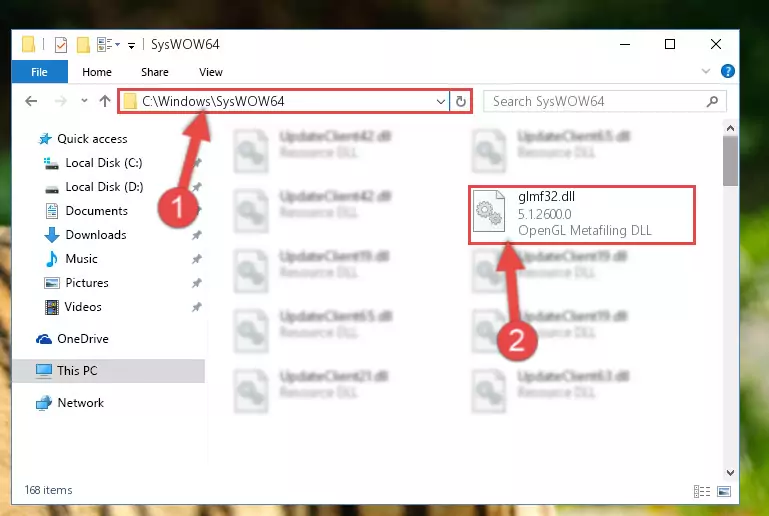The height and width of the screenshot is (516, 769).
Task: Click the Properties checkmark icon in title bar
Action: coord(61,45)
